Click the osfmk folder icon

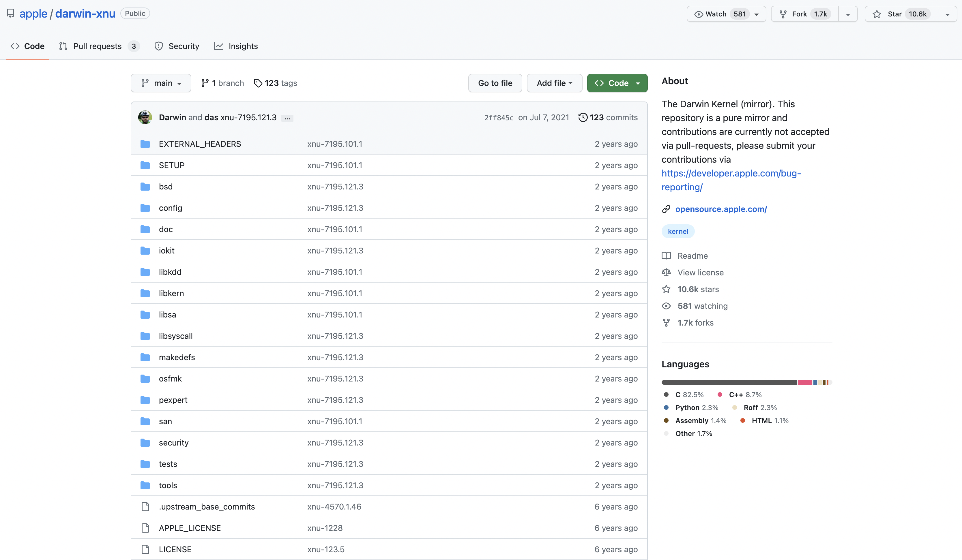[x=145, y=379]
